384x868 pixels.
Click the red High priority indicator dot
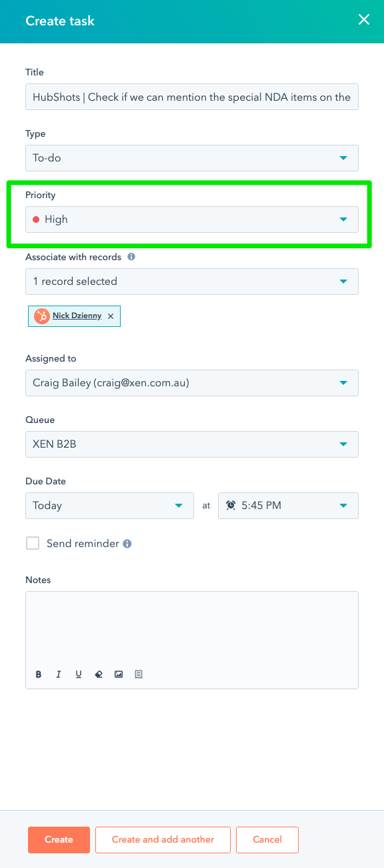[35, 219]
